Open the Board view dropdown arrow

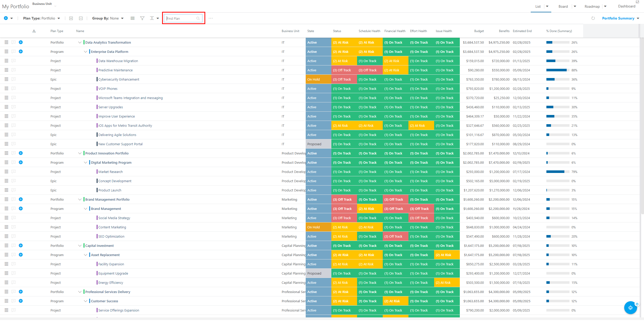(575, 6)
